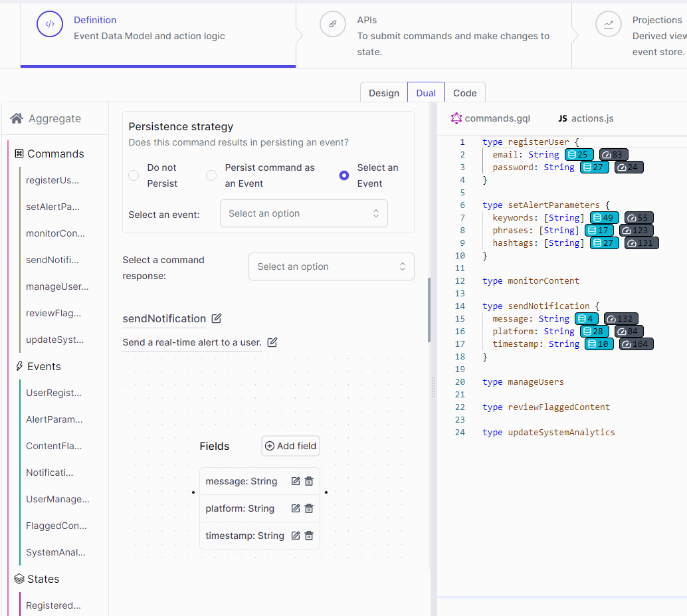
Task: Delete the timestamp String field
Action: 309,536
